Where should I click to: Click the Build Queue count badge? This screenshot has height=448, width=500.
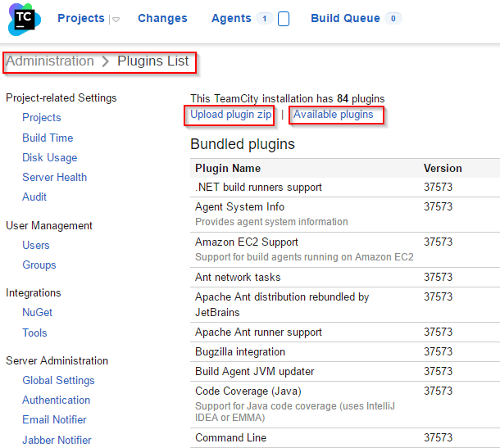pyautogui.click(x=393, y=19)
